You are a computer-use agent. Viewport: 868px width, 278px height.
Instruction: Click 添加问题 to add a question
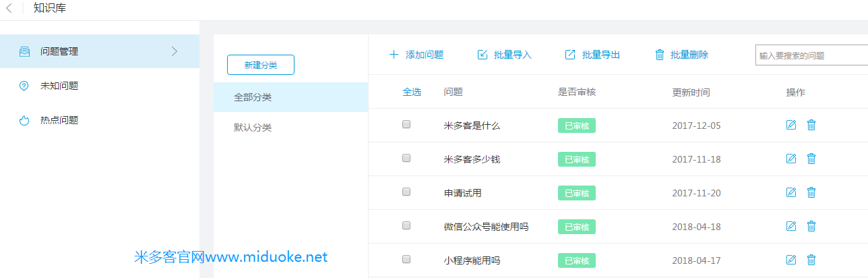pyautogui.click(x=416, y=55)
